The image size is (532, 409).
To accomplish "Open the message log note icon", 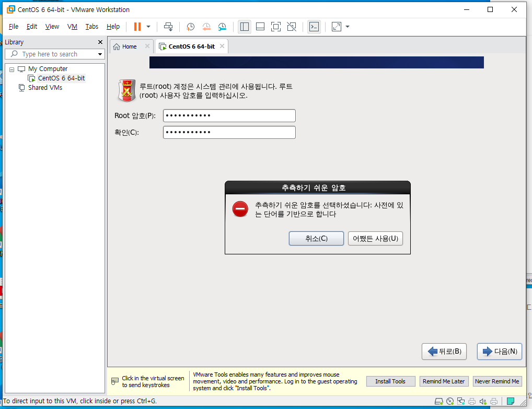I will (x=510, y=402).
